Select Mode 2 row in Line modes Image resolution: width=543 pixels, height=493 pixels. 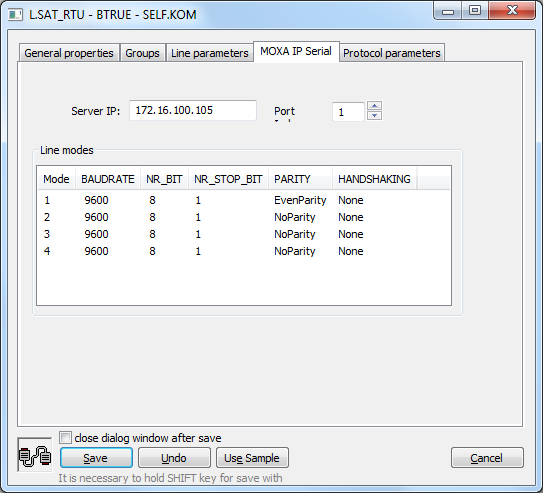(244, 217)
